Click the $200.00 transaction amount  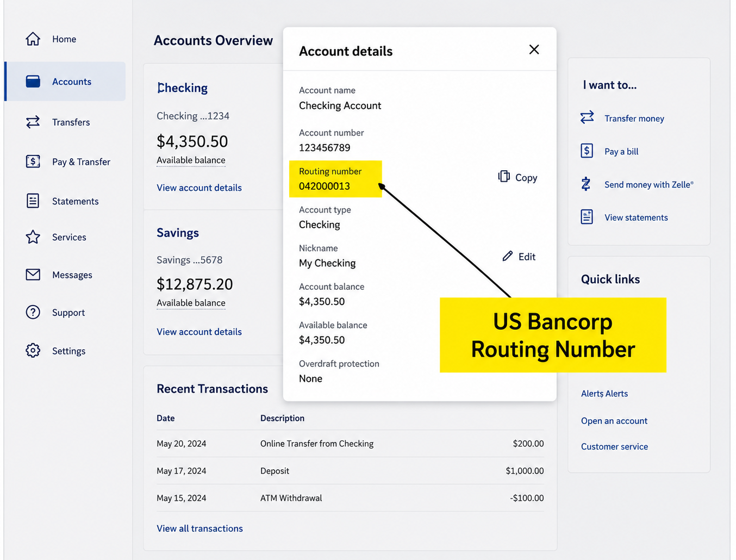click(x=528, y=444)
